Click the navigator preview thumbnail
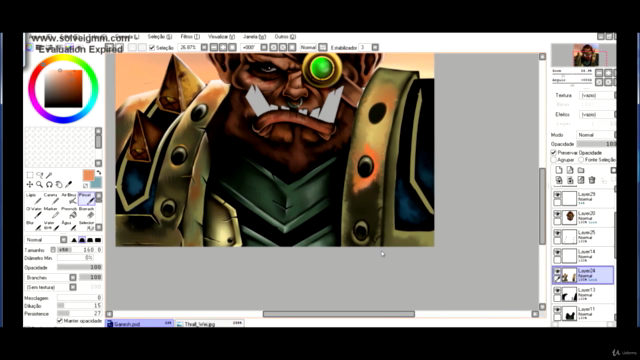This screenshot has height=360, width=640. tap(583, 55)
